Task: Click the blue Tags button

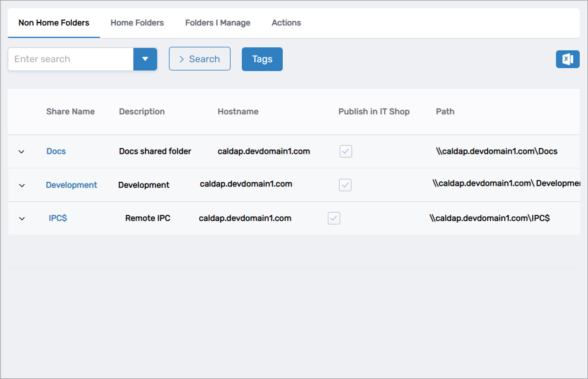Action: click(262, 59)
